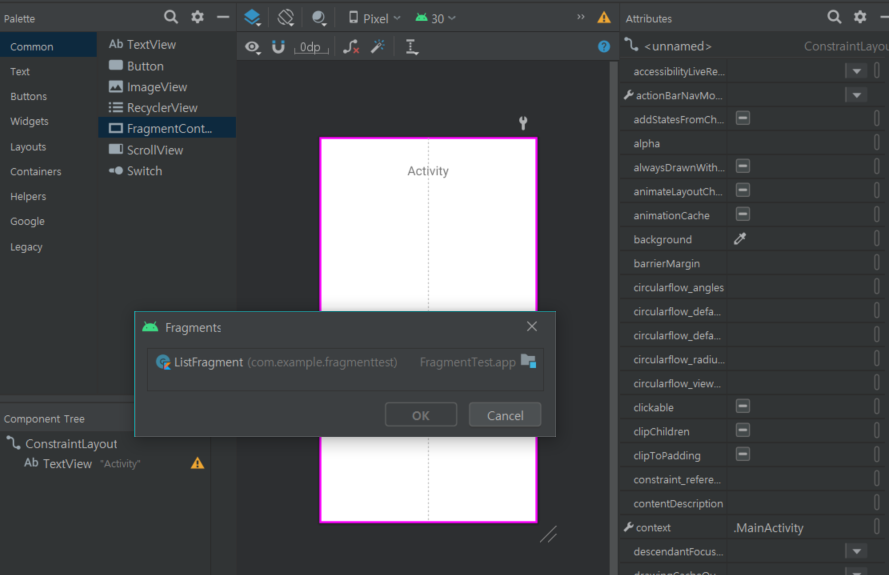Toggle clipToPadding checkbox
The width and height of the screenshot is (889, 575).
tap(743, 454)
